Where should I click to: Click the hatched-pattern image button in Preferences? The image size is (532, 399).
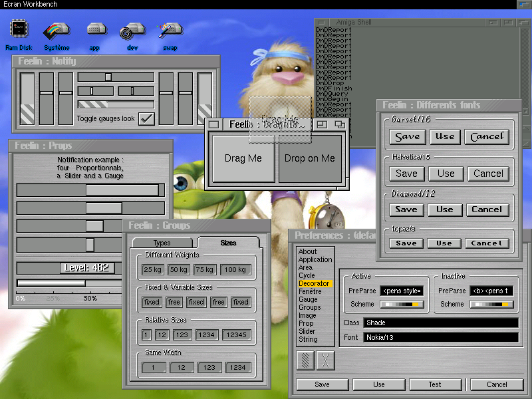(x=305, y=360)
